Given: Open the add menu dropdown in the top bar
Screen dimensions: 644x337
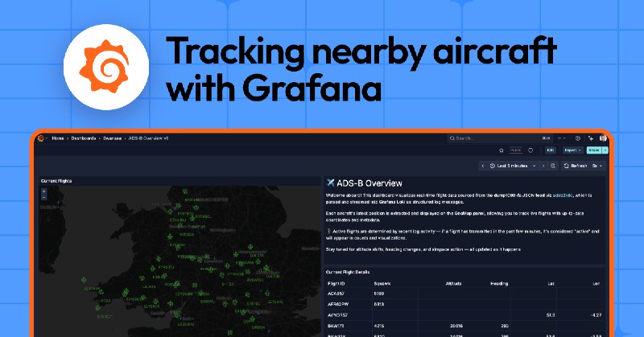Looking at the screenshot, I should click(562, 138).
